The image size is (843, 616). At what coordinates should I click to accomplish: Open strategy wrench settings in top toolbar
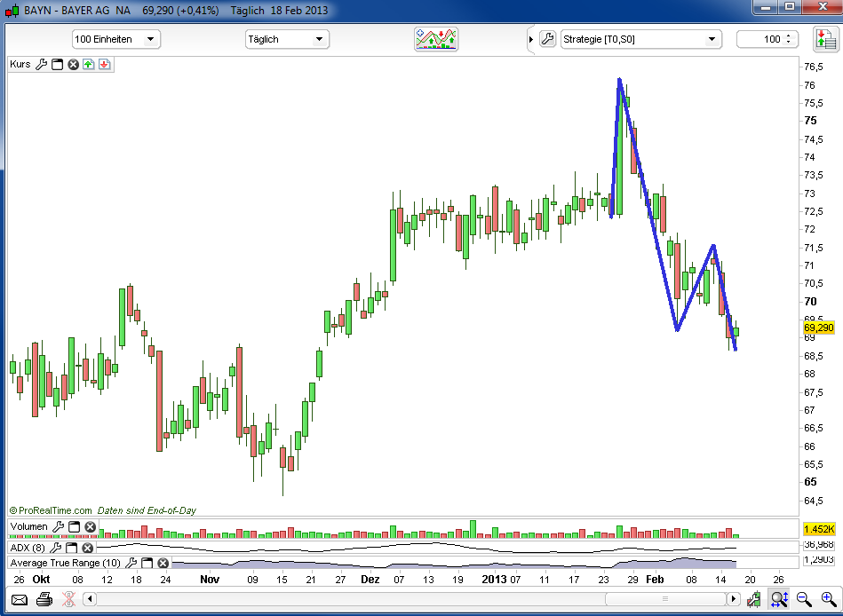547,39
